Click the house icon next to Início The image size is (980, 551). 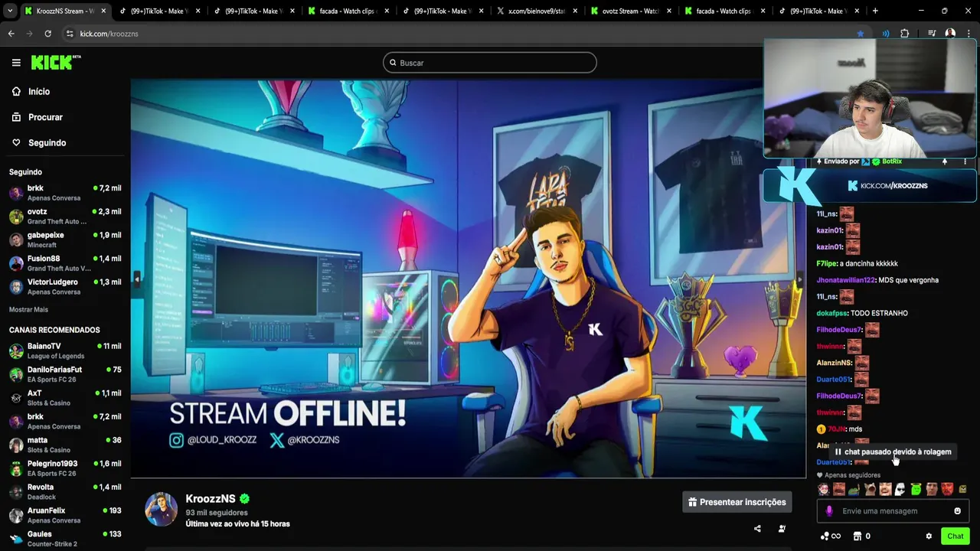point(16,92)
